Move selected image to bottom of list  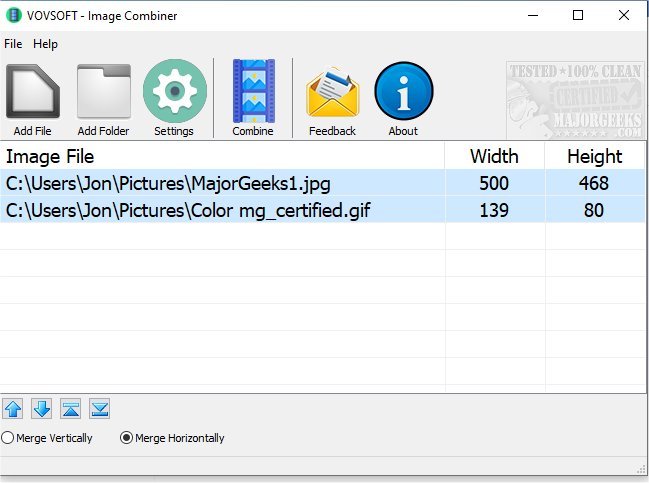coord(99,408)
